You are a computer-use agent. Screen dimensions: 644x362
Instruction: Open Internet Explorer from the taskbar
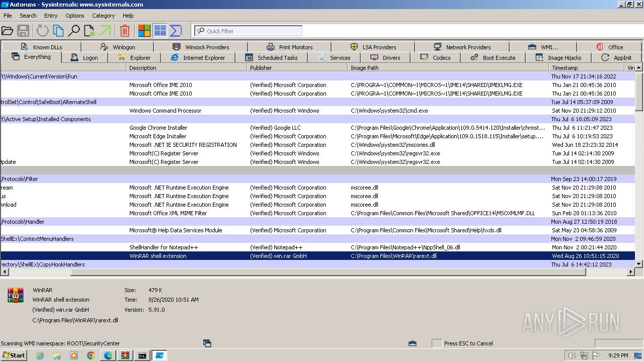click(x=40, y=355)
